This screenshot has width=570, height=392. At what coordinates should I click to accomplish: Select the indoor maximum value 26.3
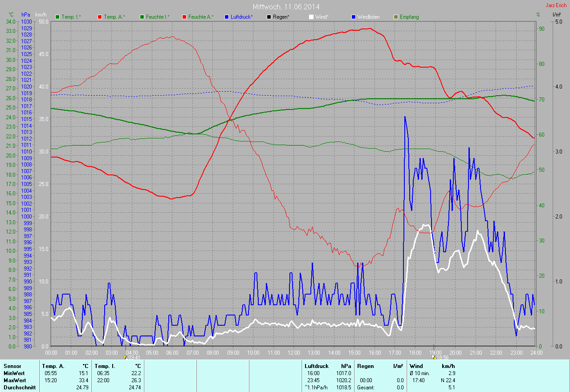coord(136,380)
